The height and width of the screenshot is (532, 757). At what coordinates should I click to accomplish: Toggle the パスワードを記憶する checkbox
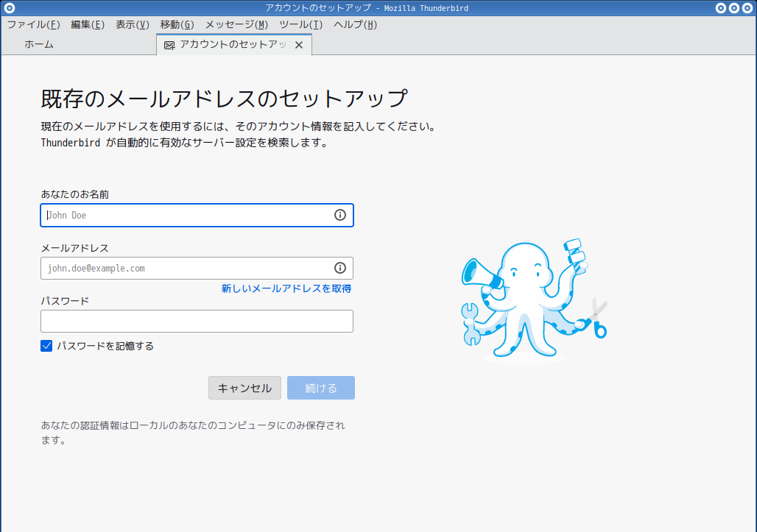point(46,346)
